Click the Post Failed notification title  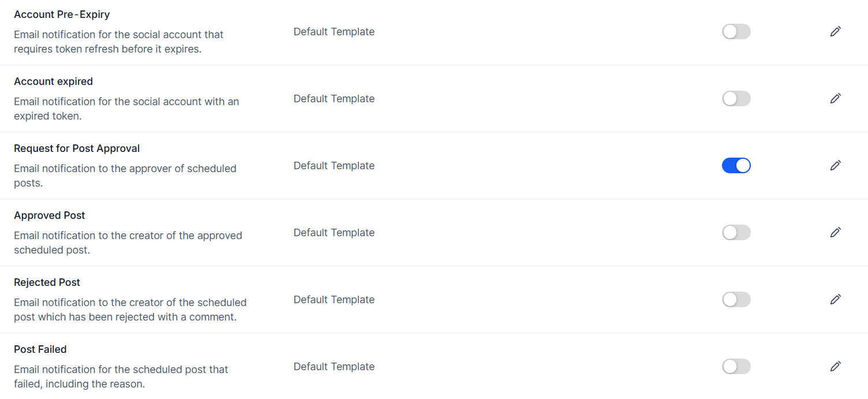[40, 349]
